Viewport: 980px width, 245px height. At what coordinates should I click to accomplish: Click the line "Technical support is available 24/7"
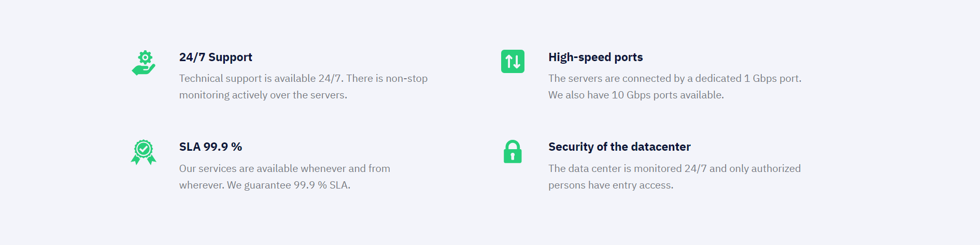[261, 78]
